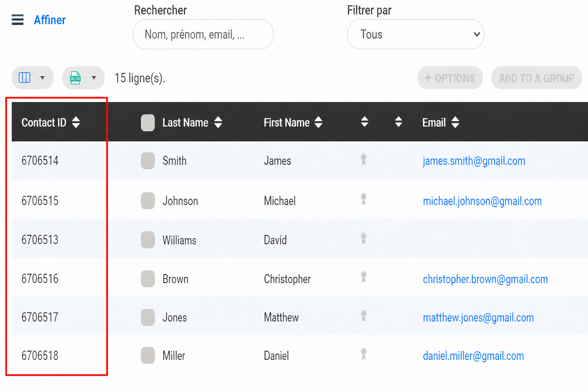Click the ribbon badge icon for James Smith

coord(364,159)
